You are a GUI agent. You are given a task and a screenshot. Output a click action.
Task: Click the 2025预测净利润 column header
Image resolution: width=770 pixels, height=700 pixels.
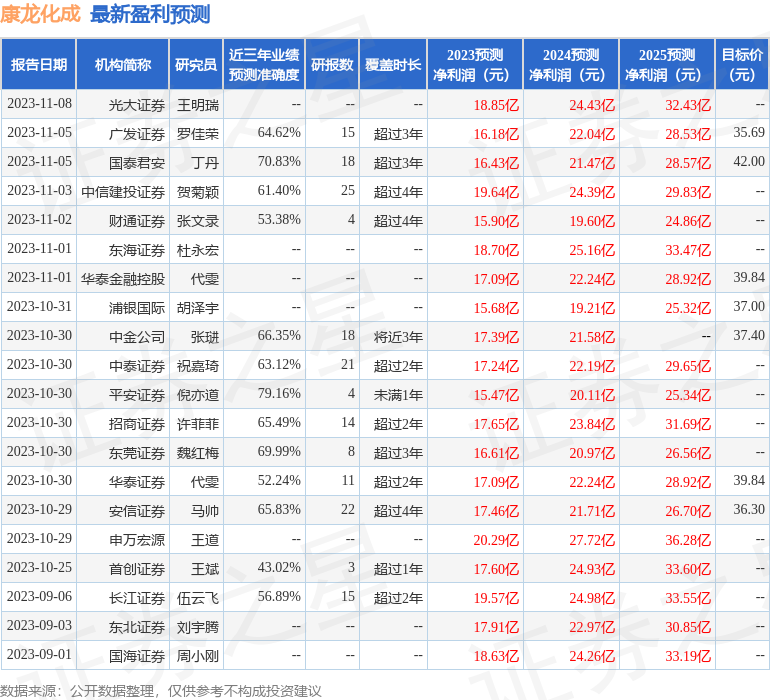[667, 64]
